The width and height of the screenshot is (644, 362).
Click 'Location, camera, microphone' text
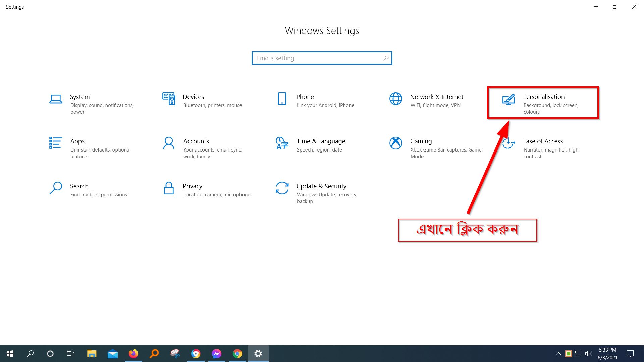click(x=217, y=195)
